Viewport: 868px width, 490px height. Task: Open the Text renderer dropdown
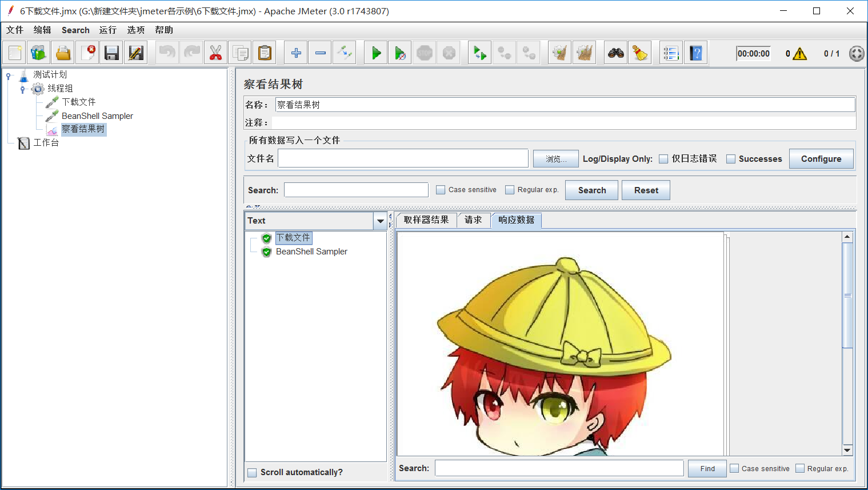point(381,221)
